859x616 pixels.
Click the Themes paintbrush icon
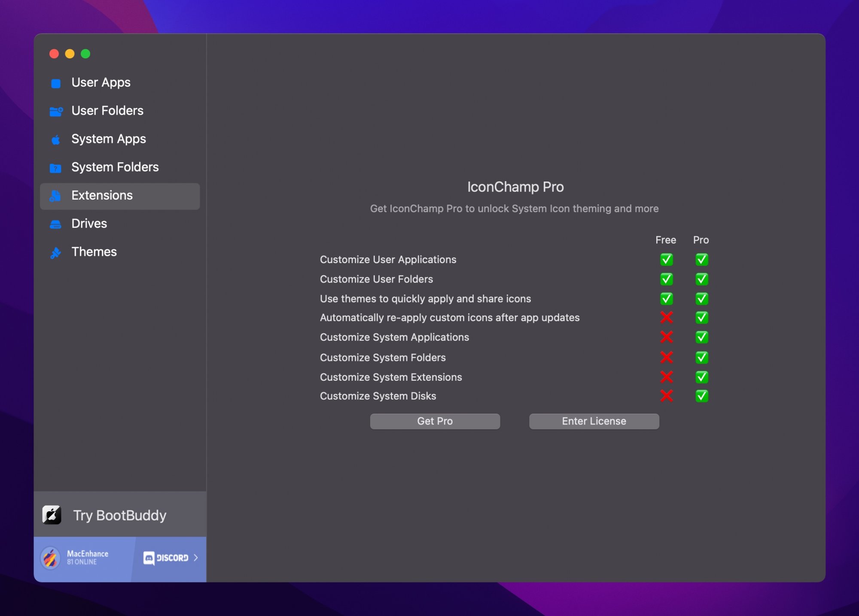coord(56,253)
